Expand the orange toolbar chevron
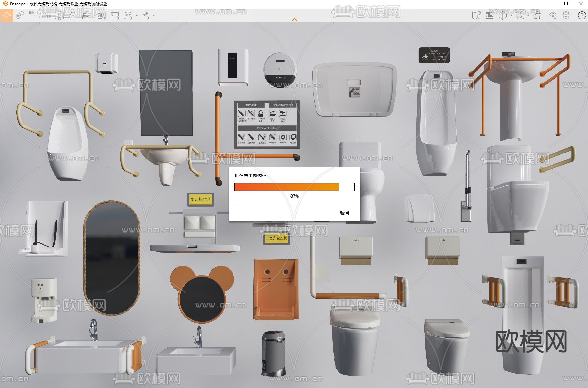Image resolution: width=588 pixels, height=388 pixels. tap(294, 19)
